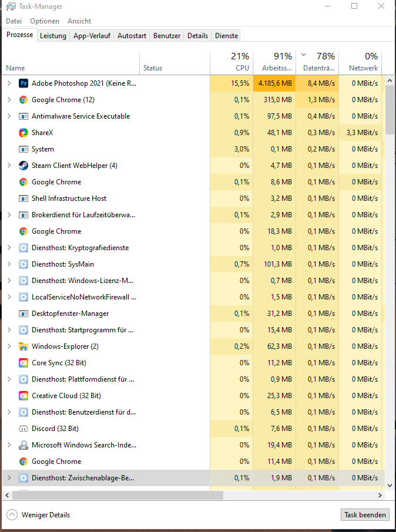Expand the Google Chrome (12) process group
The height and width of the screenshot is (532, 396).
9,100
